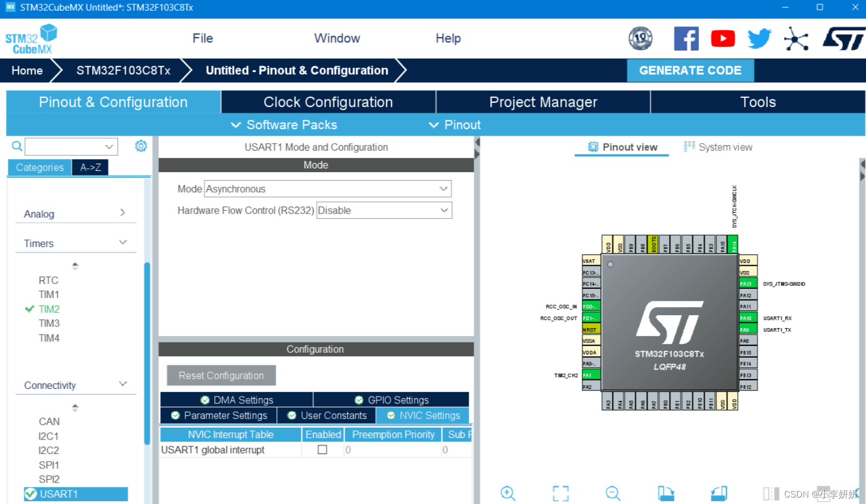Open search settings via the gear icon
866x504 pixels.
point(140,145)
